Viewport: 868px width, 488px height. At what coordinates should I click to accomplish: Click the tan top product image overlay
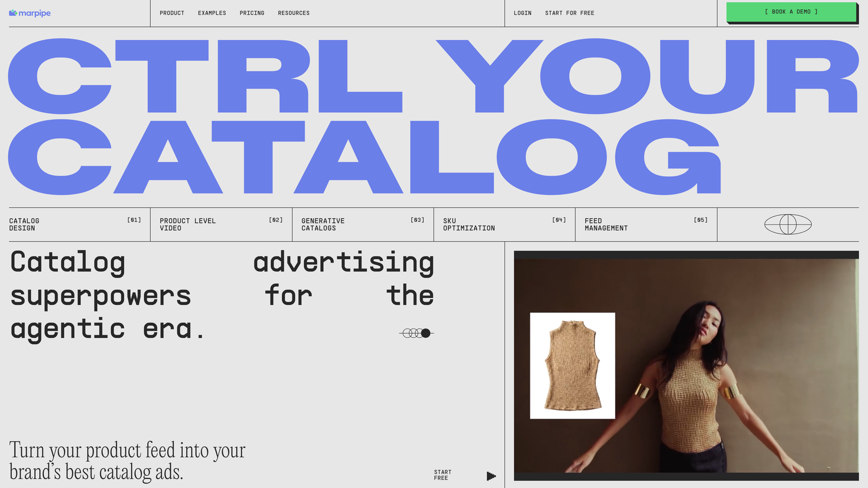tap(572, 365)
